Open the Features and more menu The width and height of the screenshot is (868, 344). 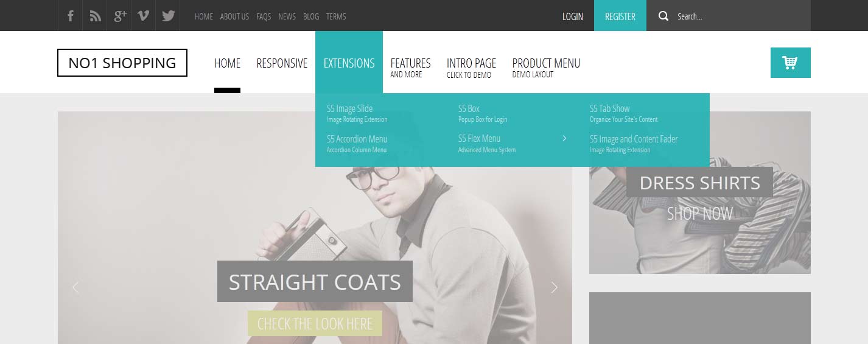pyautogui.click(x=410, y=67)
